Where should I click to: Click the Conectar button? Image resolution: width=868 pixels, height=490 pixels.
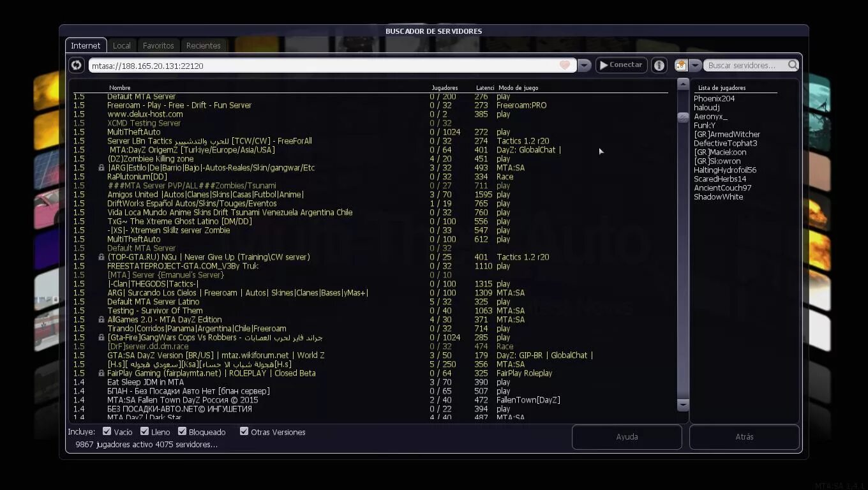point(621,65)
